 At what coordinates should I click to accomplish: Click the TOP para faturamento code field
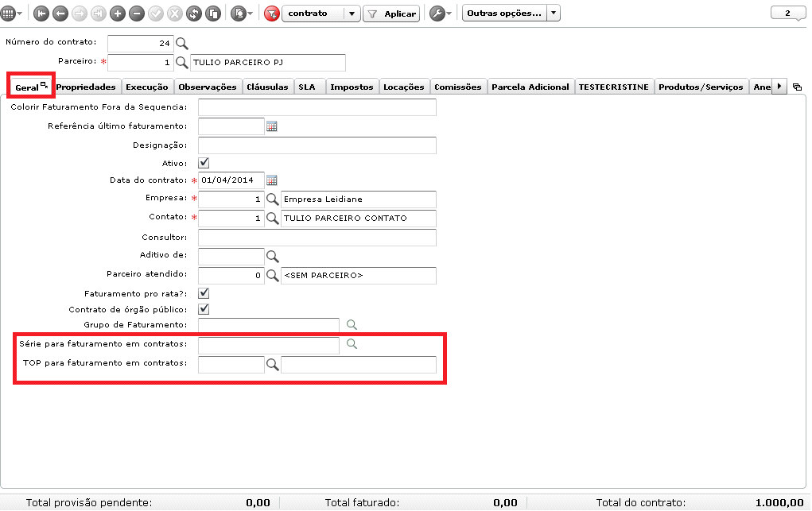(231, 365)
